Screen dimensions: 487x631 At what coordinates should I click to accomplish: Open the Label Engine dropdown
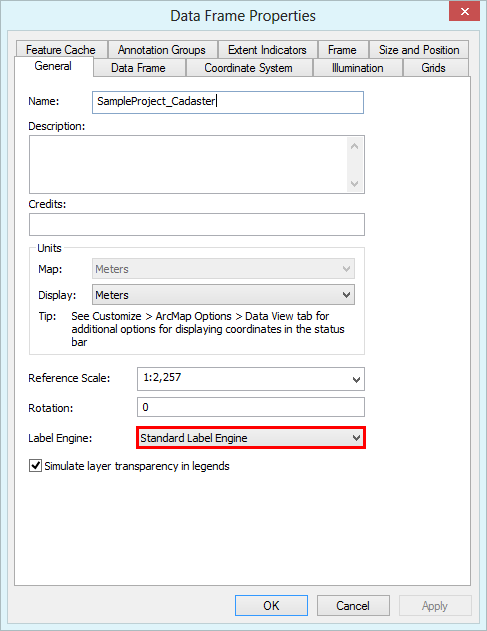(x=251, y=438)
